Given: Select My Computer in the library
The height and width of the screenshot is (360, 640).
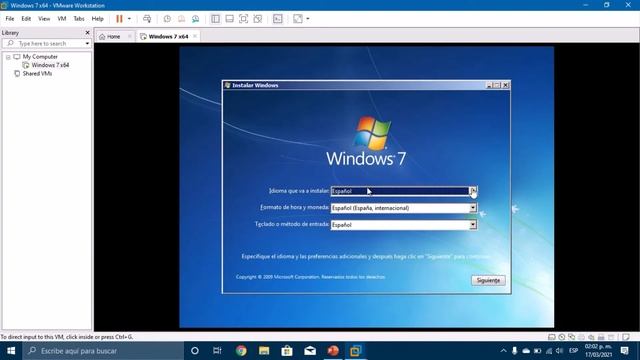Looking at the screenshot, I should [40, 57].
